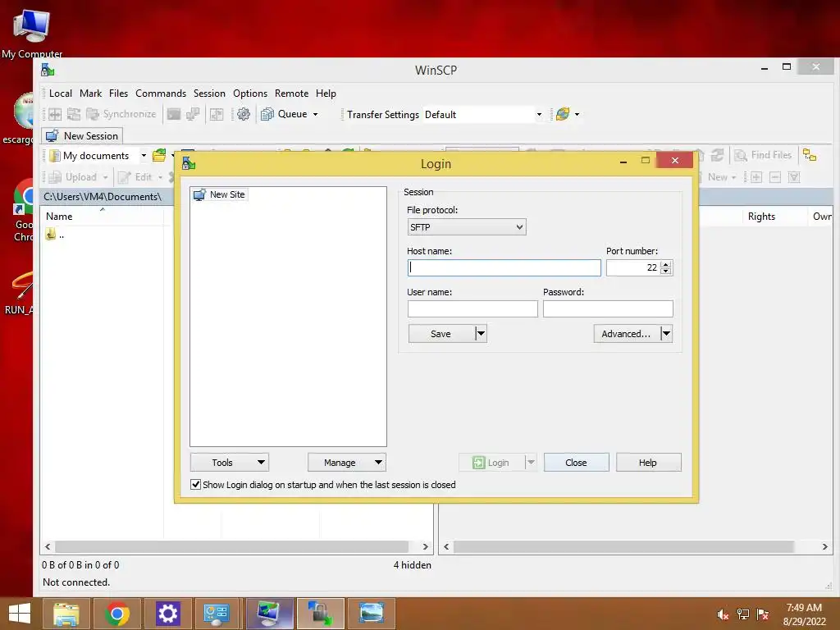Decrease the port number with down arrow

click(x=666, y=272)
